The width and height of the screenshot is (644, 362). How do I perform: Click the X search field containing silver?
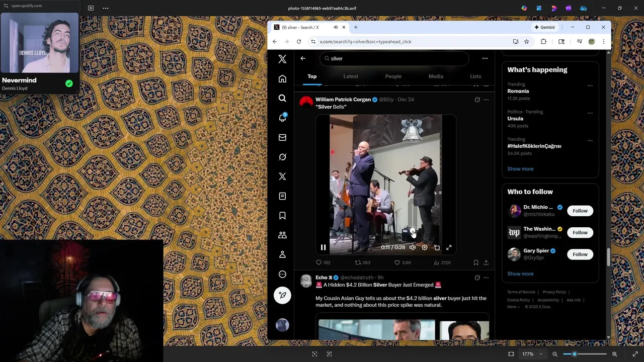[394, 58]
